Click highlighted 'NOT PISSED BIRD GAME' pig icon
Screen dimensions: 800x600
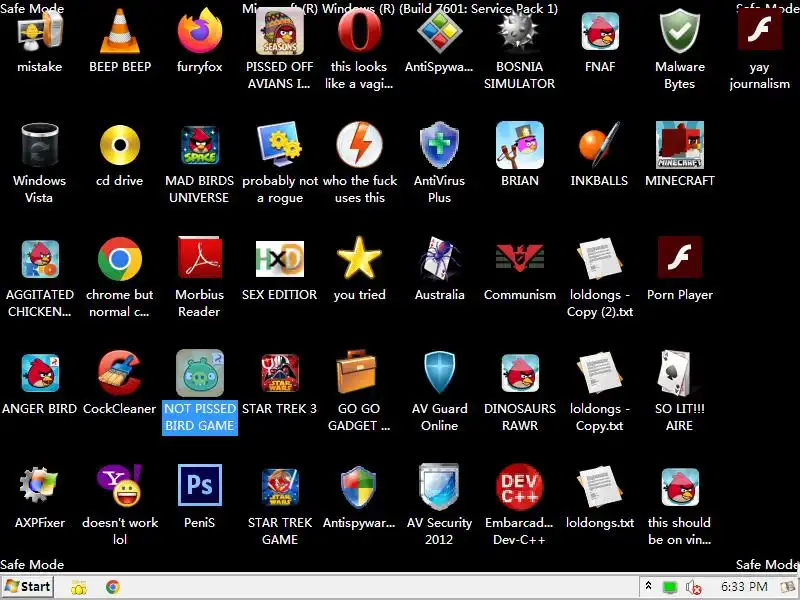(x=199, y=373)
